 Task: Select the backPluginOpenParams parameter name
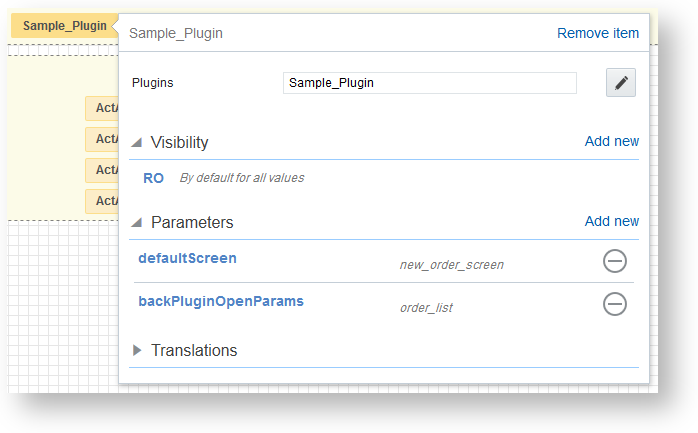[x=220, y=300]
